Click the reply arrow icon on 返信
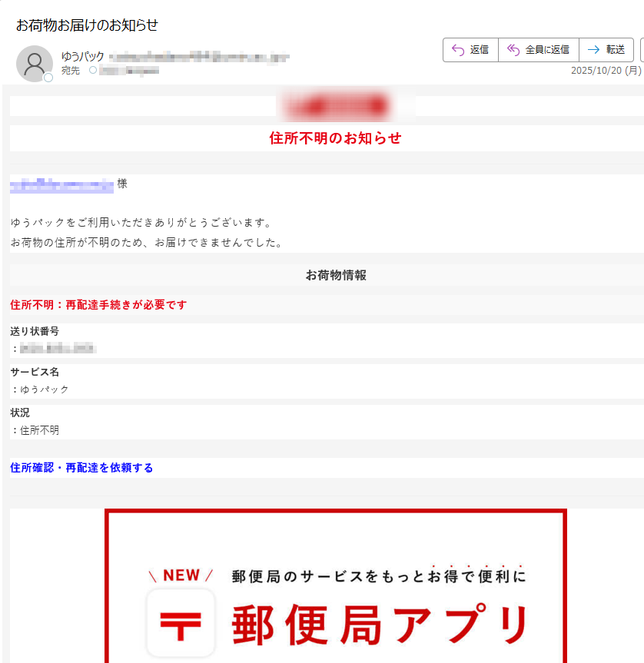644x663 pixels. (456, 49)
